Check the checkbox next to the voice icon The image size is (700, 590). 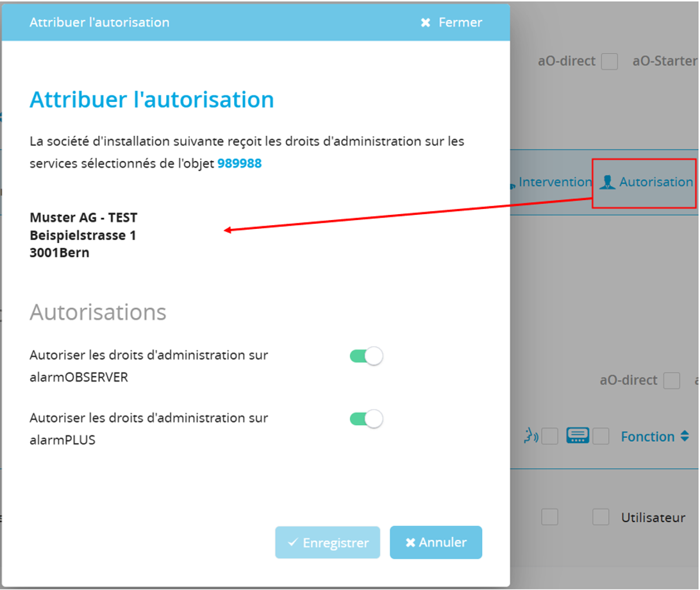point(549,436)
